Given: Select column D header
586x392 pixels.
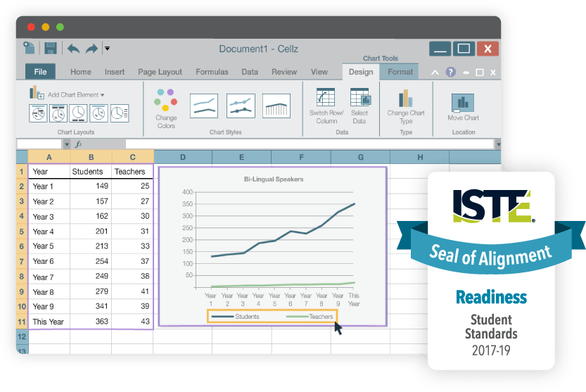Looking at the screenshot, I should click(183, 157).
